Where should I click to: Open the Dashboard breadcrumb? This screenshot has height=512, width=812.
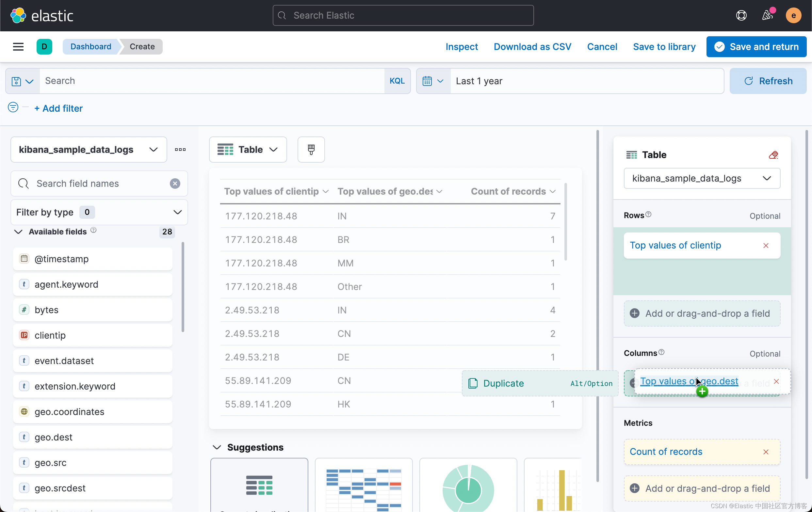click(91, 46)
